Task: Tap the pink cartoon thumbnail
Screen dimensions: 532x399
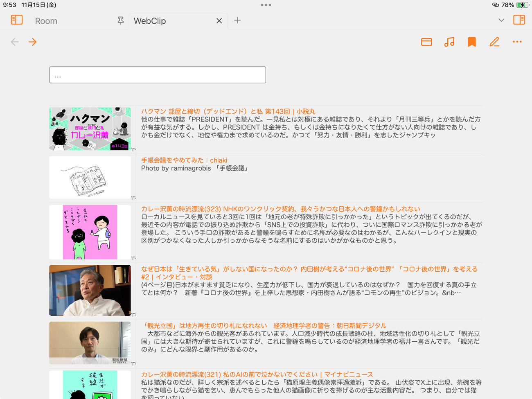Action: click(x=90, y=232)
